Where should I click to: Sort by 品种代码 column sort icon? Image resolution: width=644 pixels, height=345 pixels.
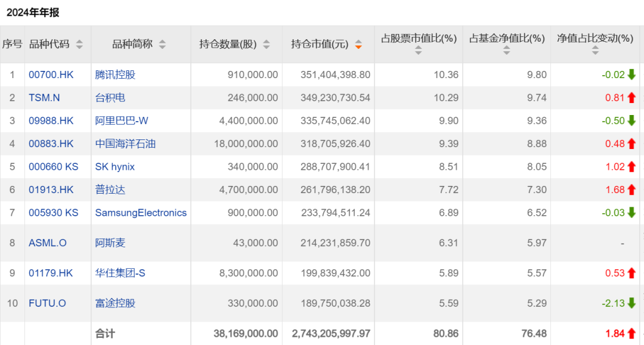tap(79, 44)
